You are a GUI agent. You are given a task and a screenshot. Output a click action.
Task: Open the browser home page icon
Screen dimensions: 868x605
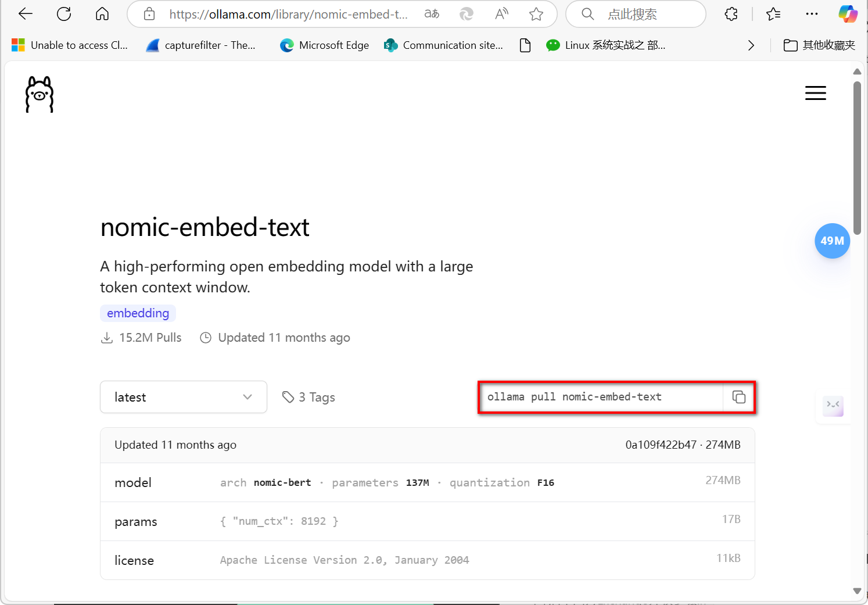[102, 14]
